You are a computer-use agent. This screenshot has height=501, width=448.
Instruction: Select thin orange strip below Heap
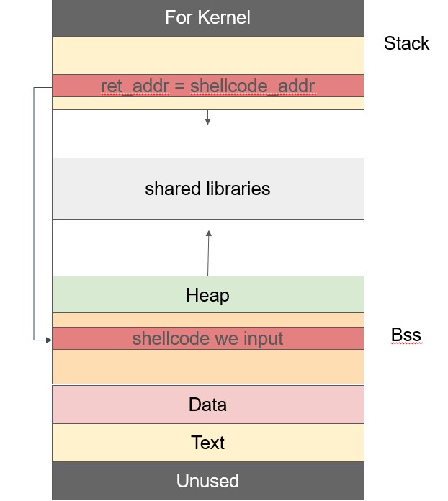click(x=208, y=320)
